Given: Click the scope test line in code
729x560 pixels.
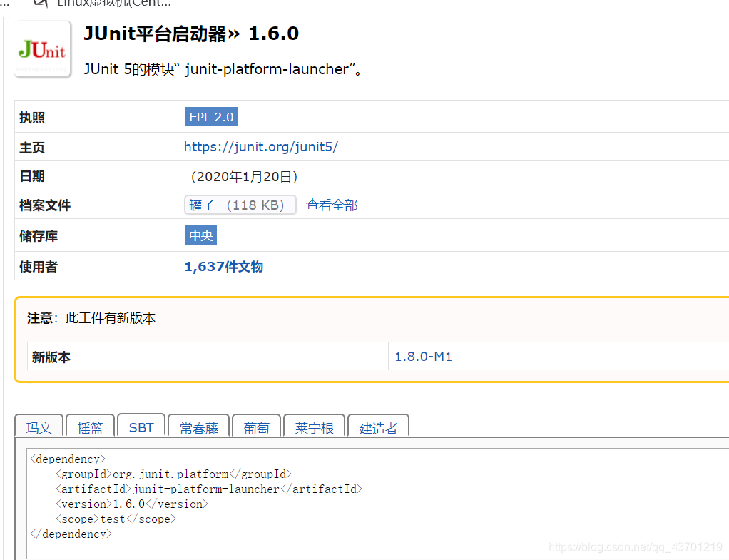Looking at the screenshot, I should (116, 519).
